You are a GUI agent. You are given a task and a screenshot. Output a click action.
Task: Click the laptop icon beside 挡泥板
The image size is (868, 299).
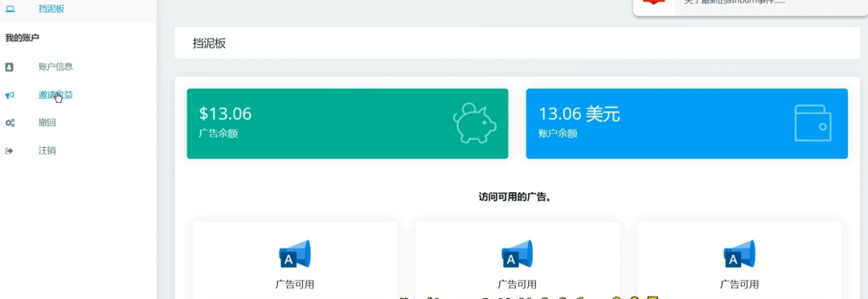coord(10,9)
